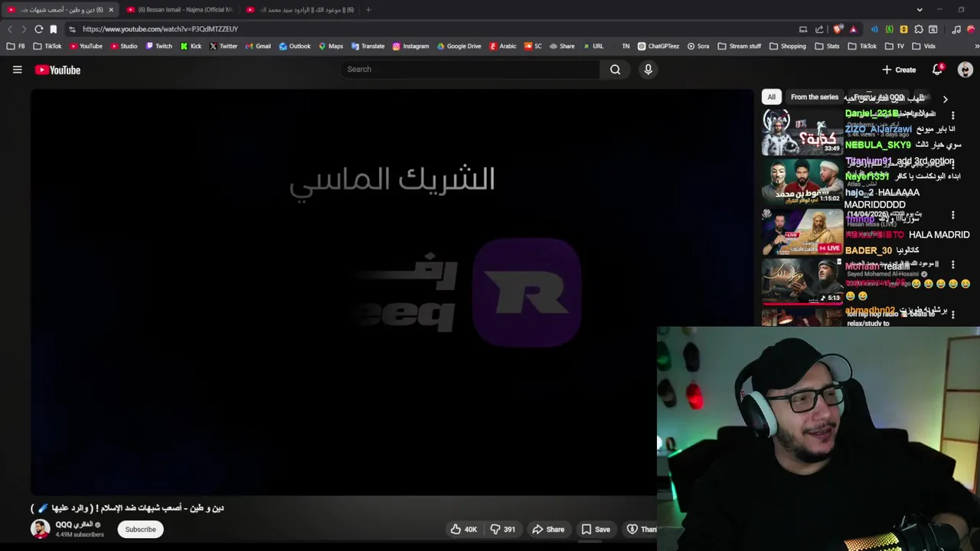Like the video with 40K thumbs up
Image resolution: width=980 pixels, height=551 pixels.
coord(463,530)
